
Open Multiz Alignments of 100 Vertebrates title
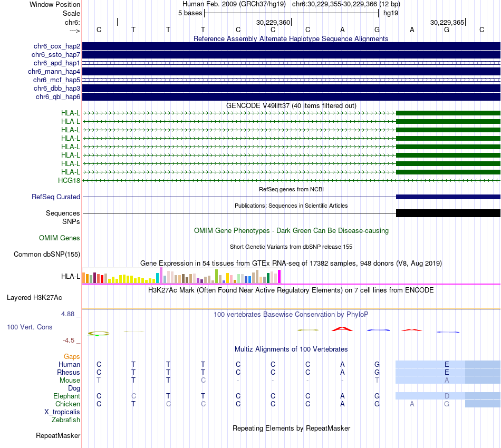(291, 349)
